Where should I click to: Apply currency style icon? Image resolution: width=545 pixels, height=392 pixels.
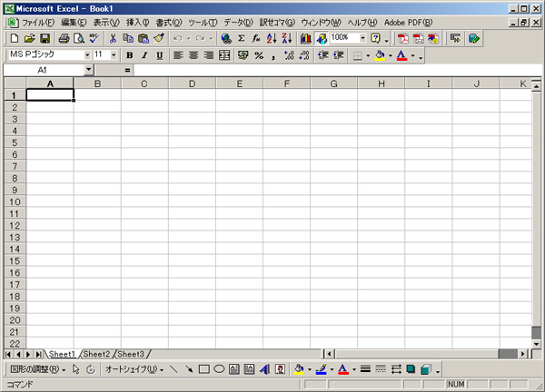click(243, 55)
